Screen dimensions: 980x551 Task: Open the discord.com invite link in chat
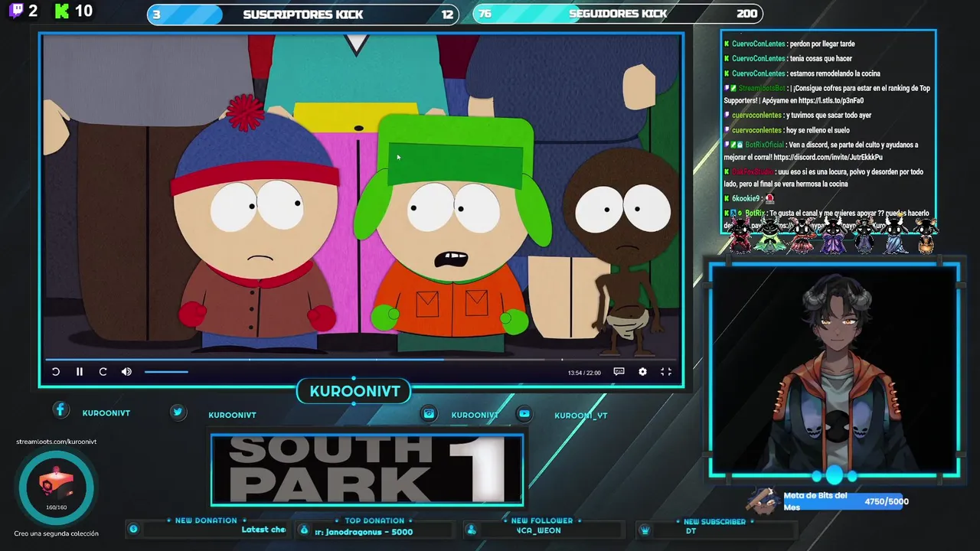827,157
